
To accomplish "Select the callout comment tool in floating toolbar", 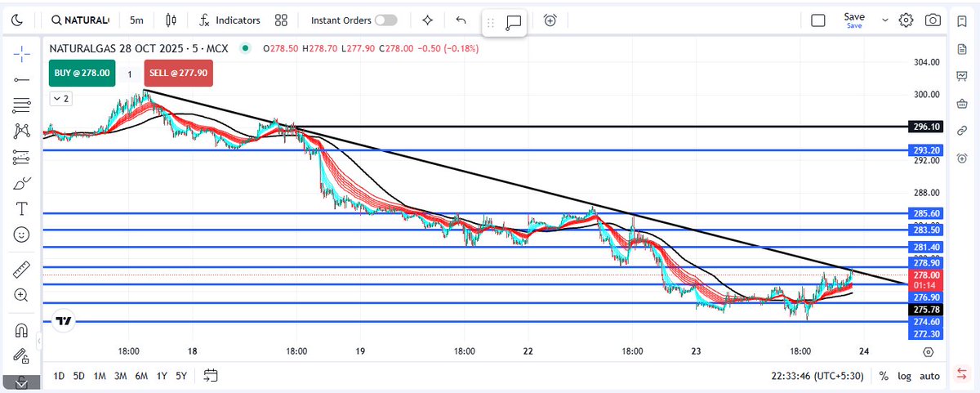I will (513, 24).
